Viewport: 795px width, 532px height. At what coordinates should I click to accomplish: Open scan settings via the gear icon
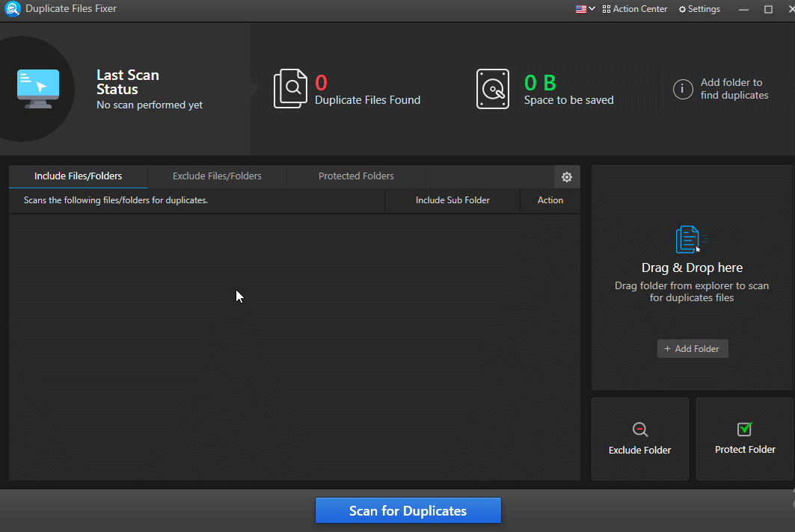pos(567,177)
